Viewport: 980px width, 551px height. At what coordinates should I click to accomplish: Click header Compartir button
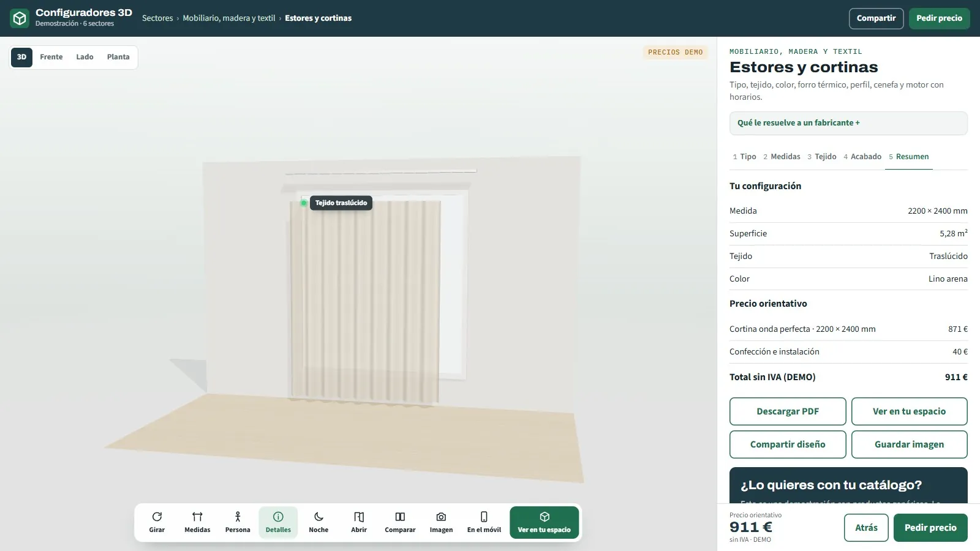point(876,18)
